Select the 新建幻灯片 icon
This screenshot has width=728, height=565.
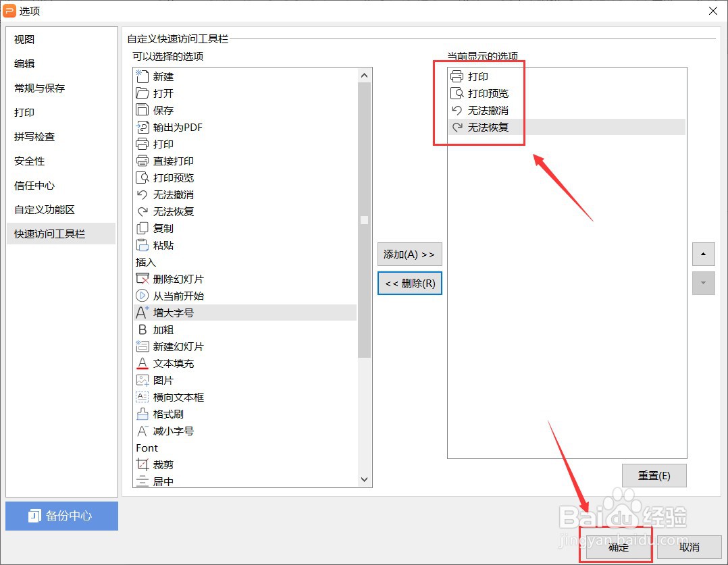[142, 346]
